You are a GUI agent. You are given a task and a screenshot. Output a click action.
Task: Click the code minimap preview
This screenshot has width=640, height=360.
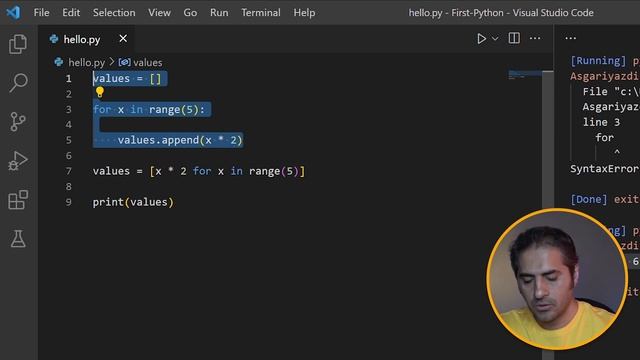click(x=525, y=75)
